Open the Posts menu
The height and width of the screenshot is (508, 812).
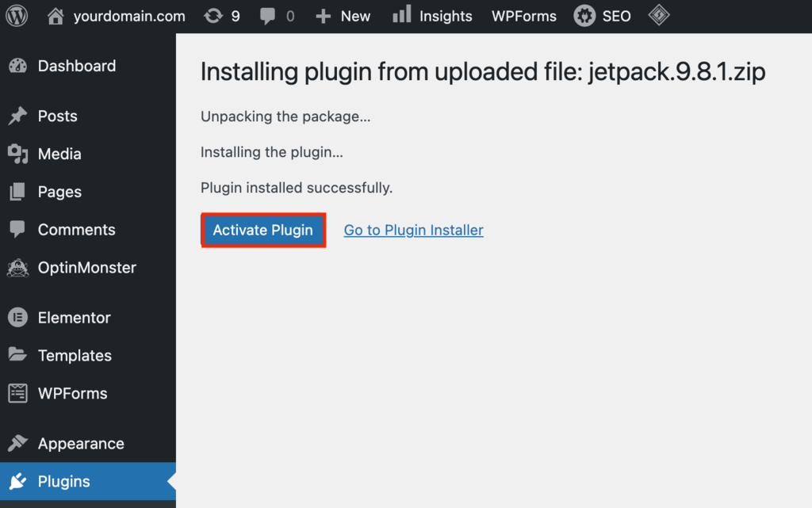click(58, 116)
